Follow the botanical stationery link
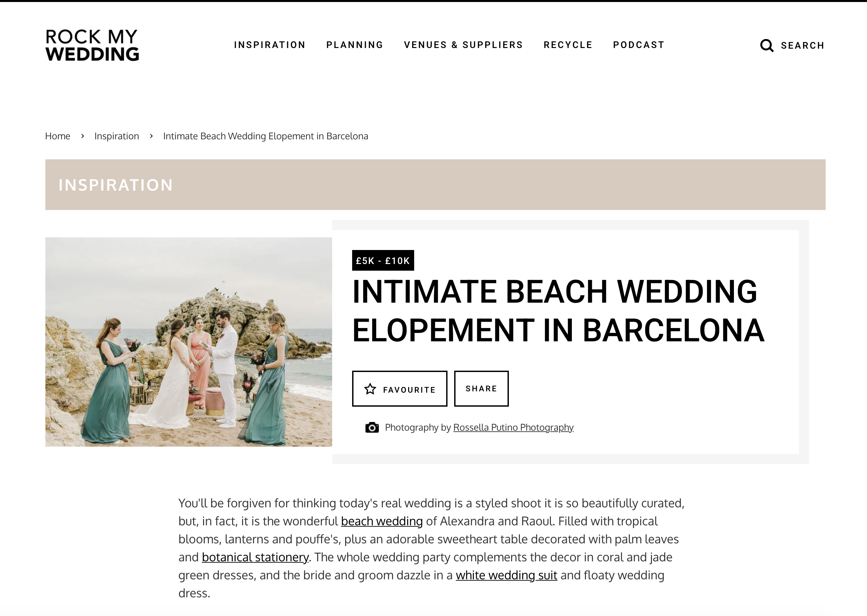 [x=255, y=557]
